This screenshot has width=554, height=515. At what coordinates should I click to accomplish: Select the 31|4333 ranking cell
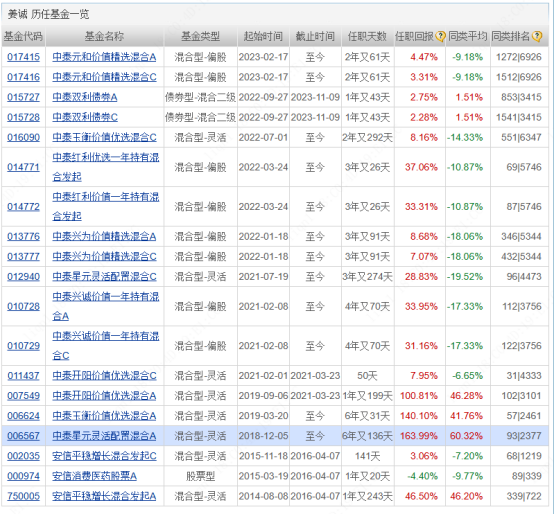point(524,375)
